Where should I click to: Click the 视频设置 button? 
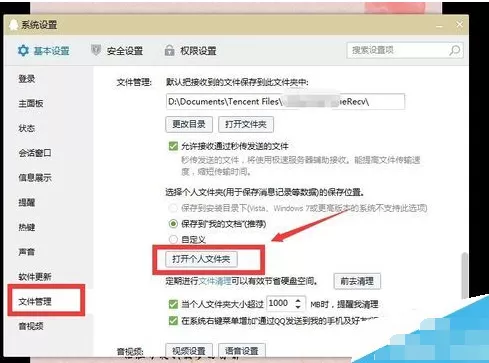(x=189, y=351)
